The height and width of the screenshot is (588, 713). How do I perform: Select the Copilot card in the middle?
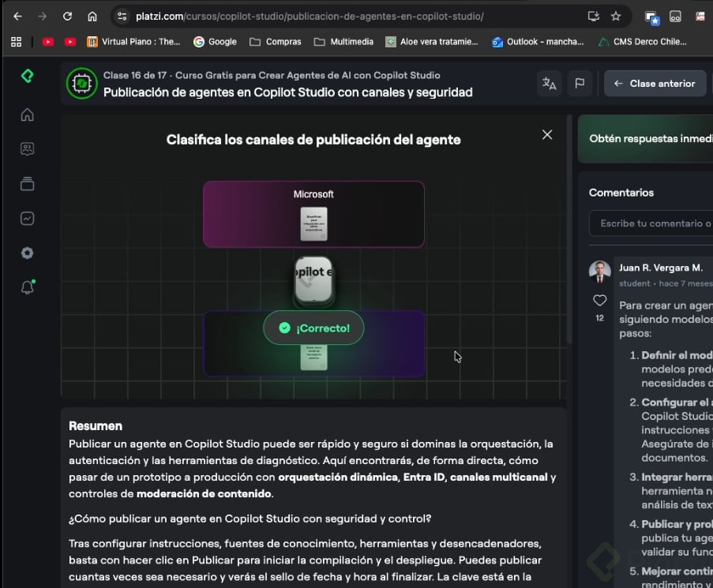(x=313, y=279)
